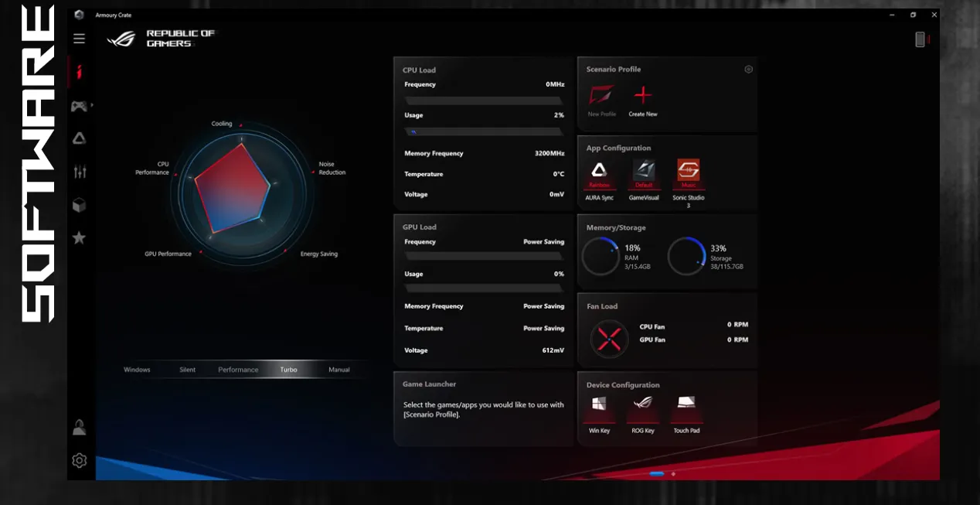This screenshot has height=505, width=980.
Task: Click the GPU Load panel title
Action: 420,227
